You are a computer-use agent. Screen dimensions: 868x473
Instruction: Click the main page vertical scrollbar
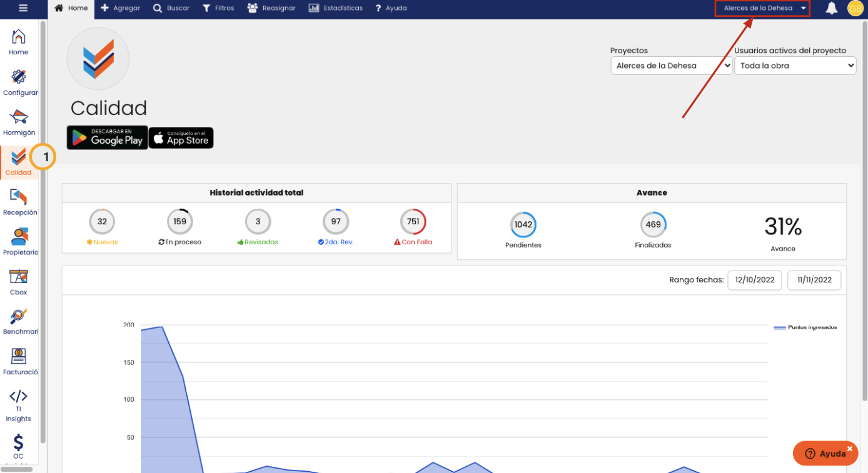tap(864, 211)
